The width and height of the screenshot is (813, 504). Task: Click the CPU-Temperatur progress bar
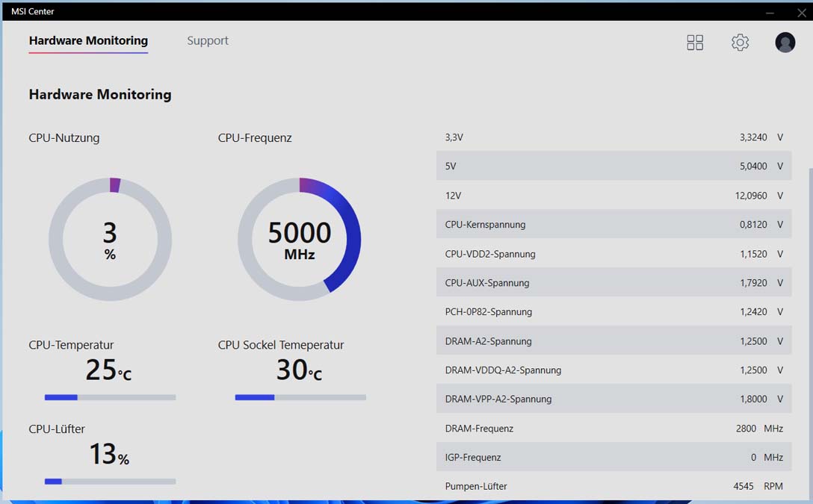[x=110, y=397]
